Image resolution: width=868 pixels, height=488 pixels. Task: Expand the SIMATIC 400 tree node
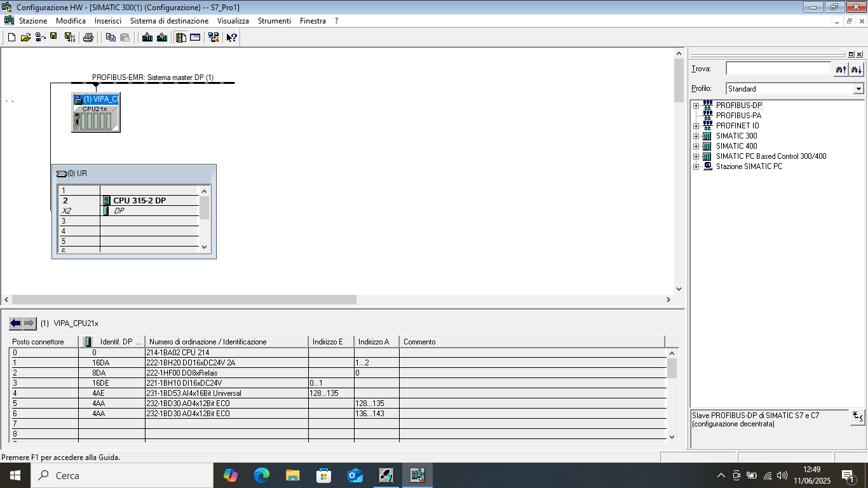696,146
